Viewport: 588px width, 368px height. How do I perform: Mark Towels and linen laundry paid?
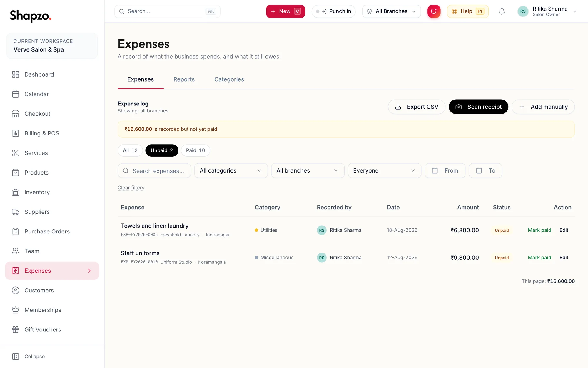(539, 230)
